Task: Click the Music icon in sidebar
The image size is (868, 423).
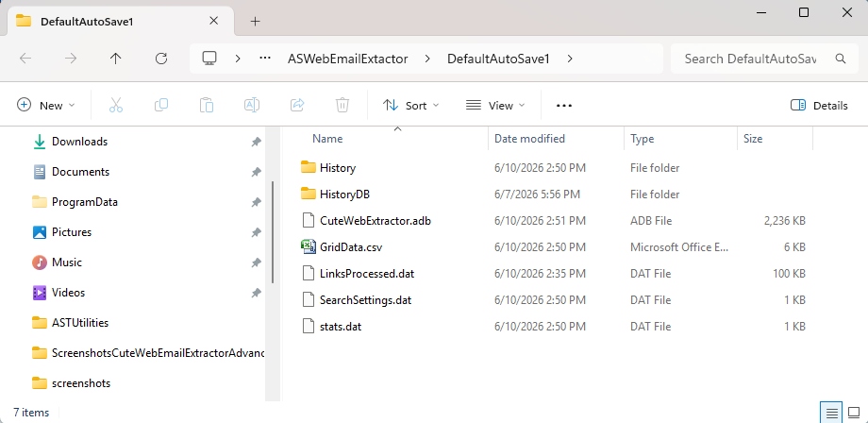Action: [x=40, y=262]
